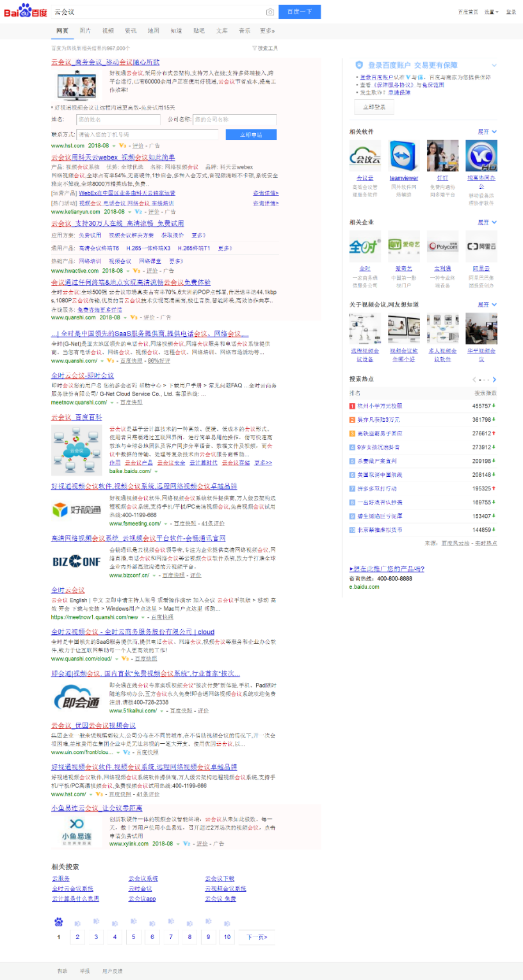Click the video conference ad thumbnail
The width and height of the screenshot is (523, 980).
click(77, 85)
